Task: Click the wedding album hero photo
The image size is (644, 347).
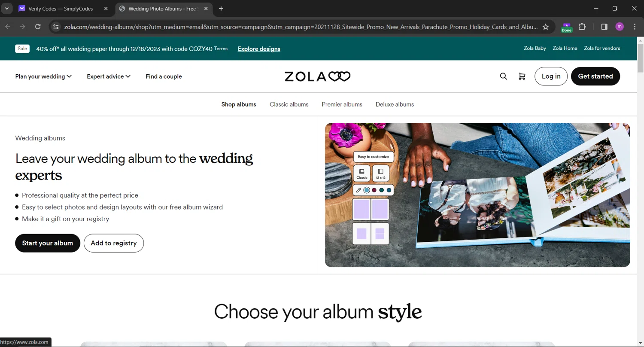Action: tap(477, 195)
